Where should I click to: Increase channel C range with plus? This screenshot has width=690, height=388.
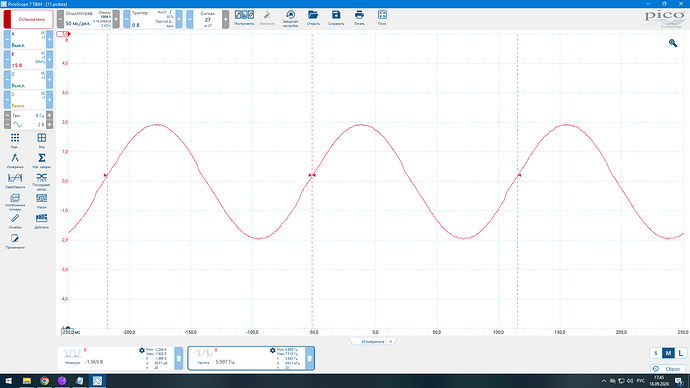click(49, 80)
